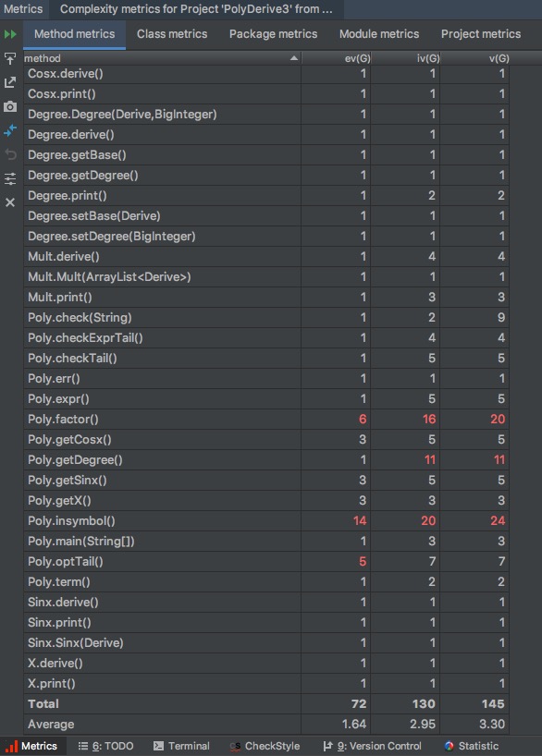This screenshot has width=542, height=756.
Task: Click the Statistic pie chart icon
Action: tap(449, 746)
